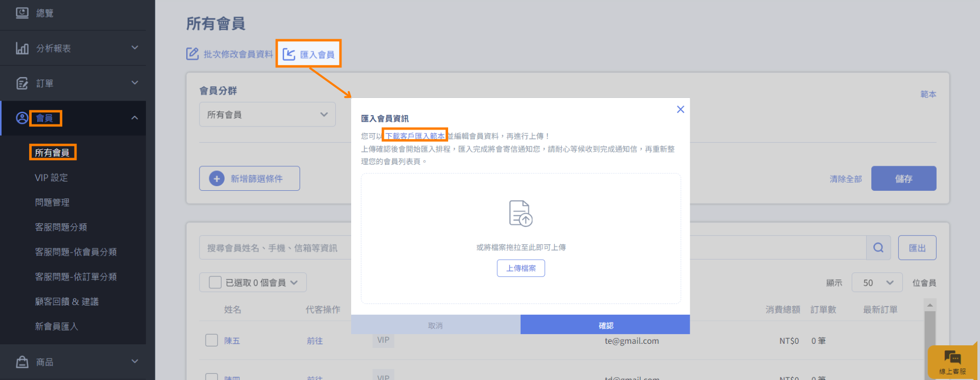Click the table scrollbar up arrow
The width and height of the screenshot is (980, 380).
930,305
